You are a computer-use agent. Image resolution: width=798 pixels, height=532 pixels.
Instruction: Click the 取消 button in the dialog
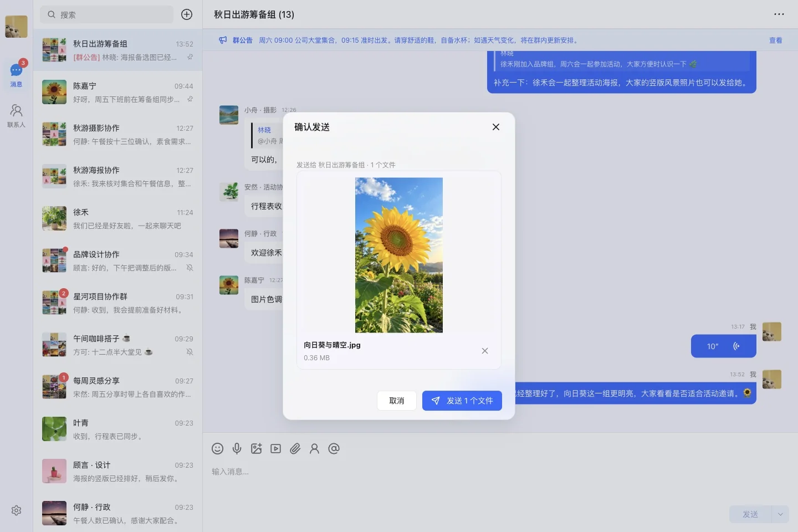click(397, 401)
